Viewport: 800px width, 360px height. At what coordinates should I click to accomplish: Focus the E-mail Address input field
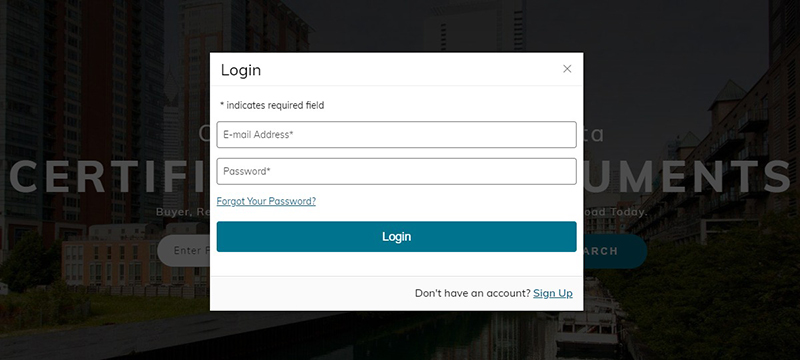tap(396, 135)
